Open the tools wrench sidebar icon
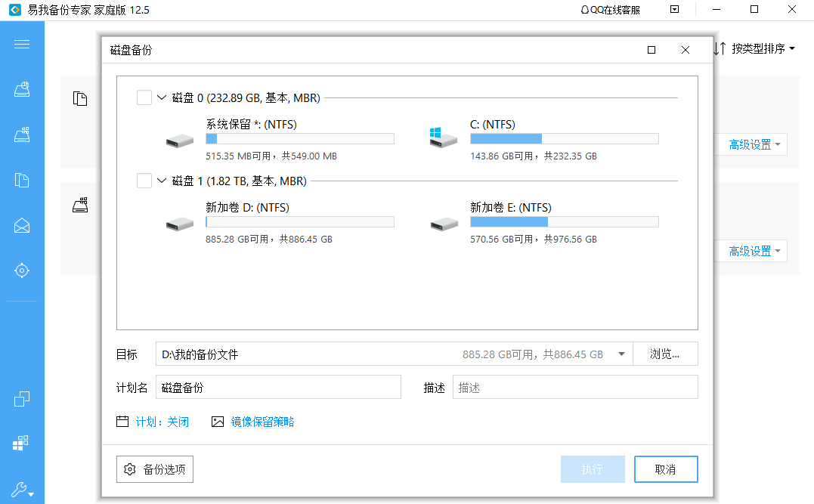The height and width of the screenshot is (504, 814). [22, 489]
